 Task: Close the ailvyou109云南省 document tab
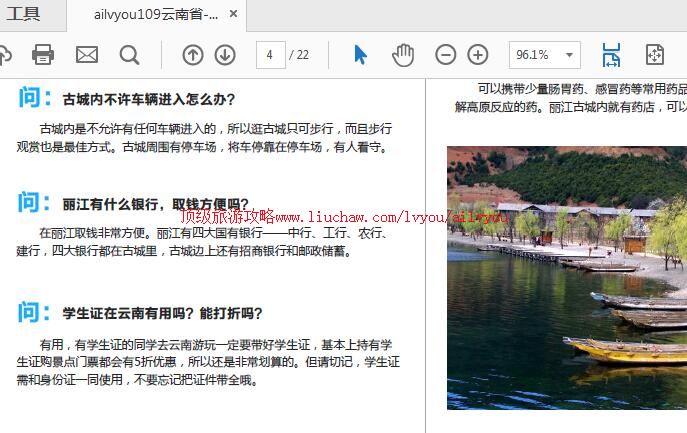[x=233, y=15]
